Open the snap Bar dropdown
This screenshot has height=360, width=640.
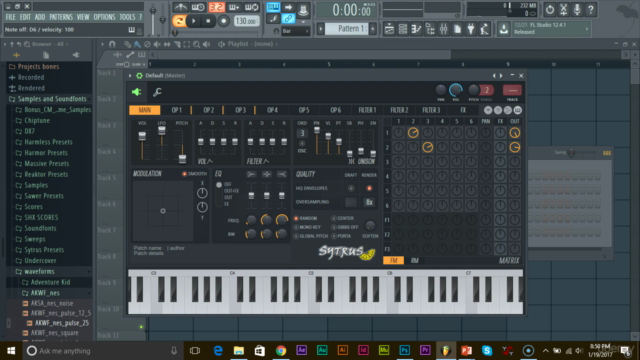(295, 31)
